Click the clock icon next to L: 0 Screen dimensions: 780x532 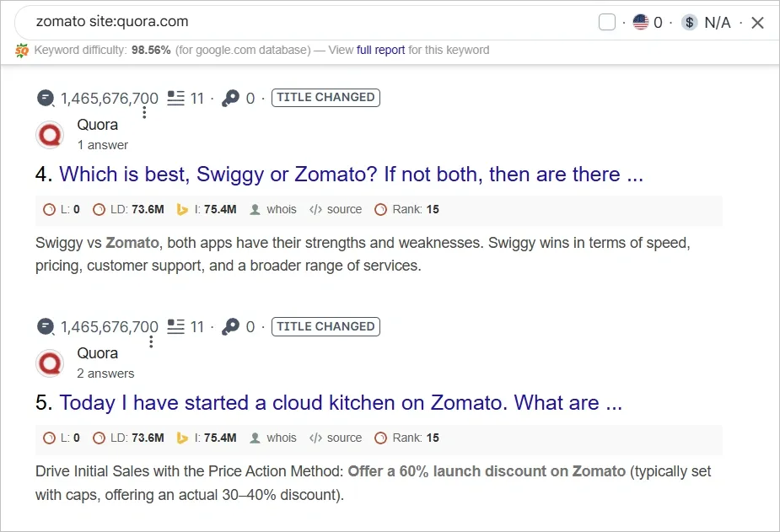pos(46,209)
